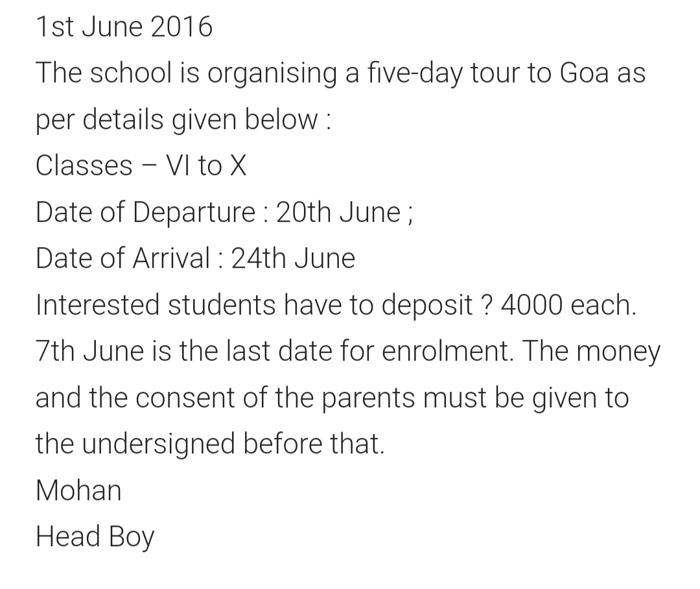
Task: Click the word 'five-day' in tour sentence
Action: coord(414,73)
